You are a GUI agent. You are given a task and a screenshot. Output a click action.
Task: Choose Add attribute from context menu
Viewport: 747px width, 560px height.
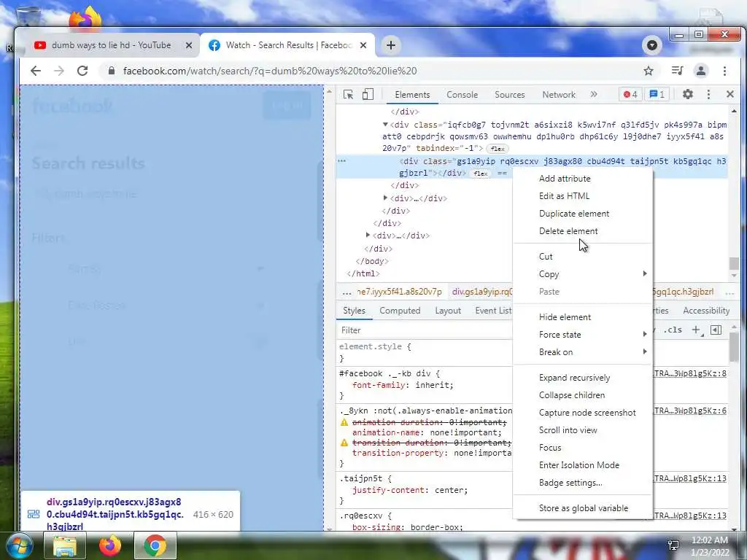pyautogui.click(x=582, y=179)
